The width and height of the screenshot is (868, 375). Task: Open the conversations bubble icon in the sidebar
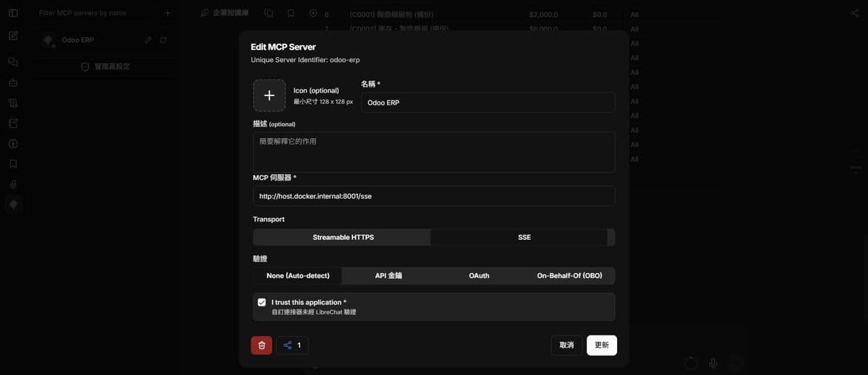click(13, 62)
